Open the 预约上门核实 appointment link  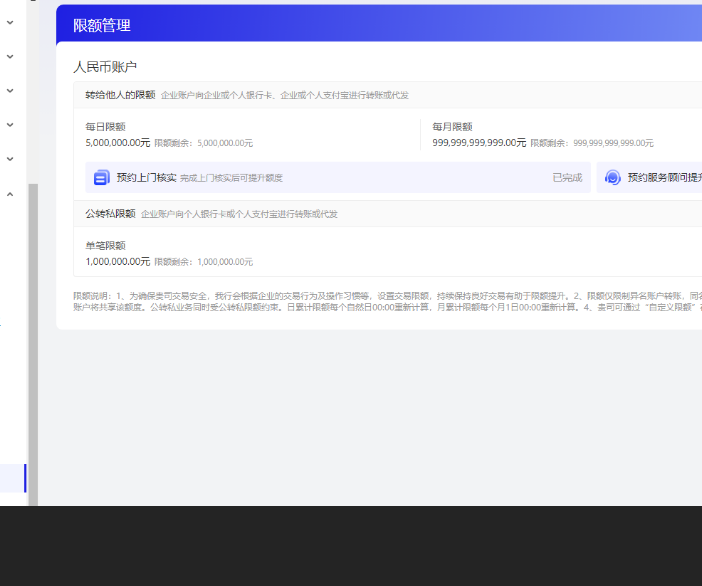(x=146, y=178)
